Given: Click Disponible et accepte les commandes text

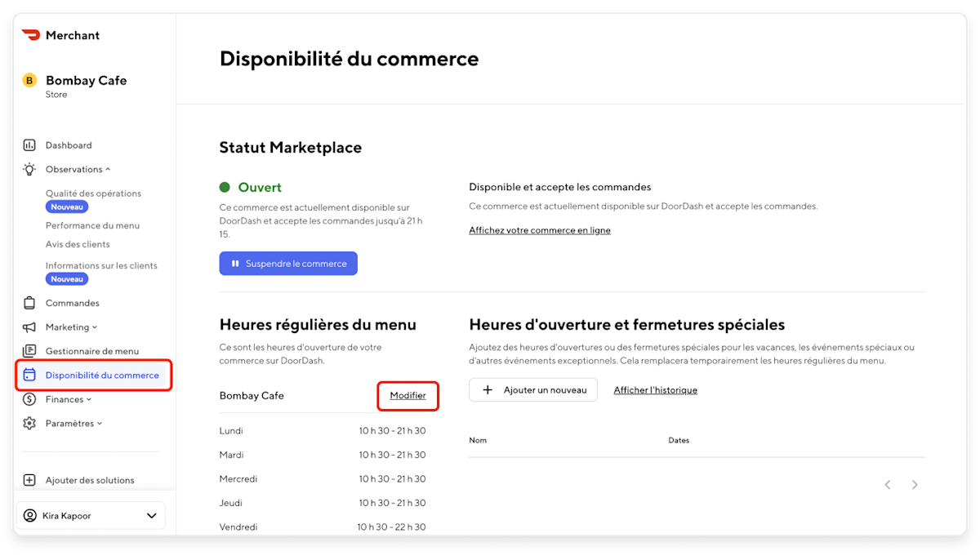Looking at the screenshot, I should point(560,187).
